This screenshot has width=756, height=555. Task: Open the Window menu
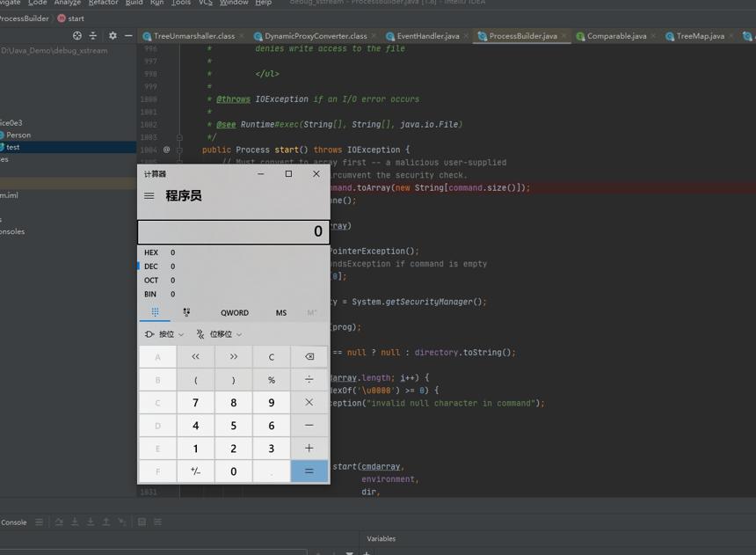point(234,3)
